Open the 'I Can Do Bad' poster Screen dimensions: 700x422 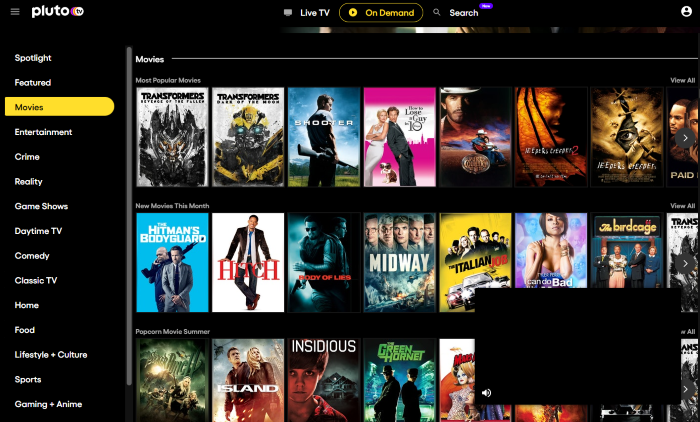pyautogui.click(x=551, y=251)
